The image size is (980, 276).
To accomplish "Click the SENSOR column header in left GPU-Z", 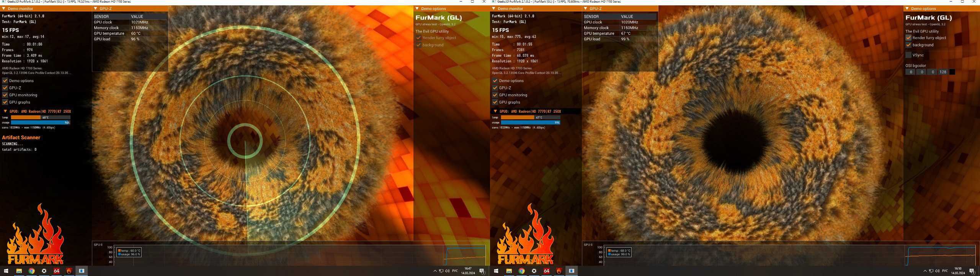I will pyautogui.click(x=101, y=16).
